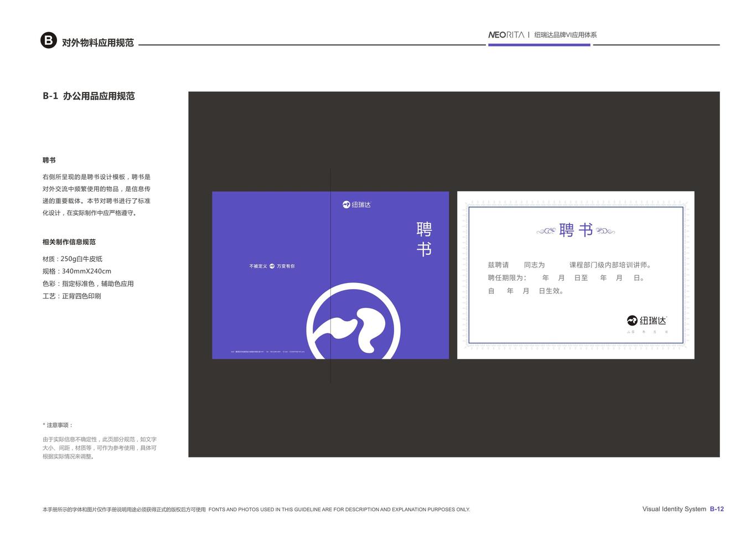Select 规格：340mmX240cm line
Viewport: 756px width, 535px height.
[x=77, y=271]
